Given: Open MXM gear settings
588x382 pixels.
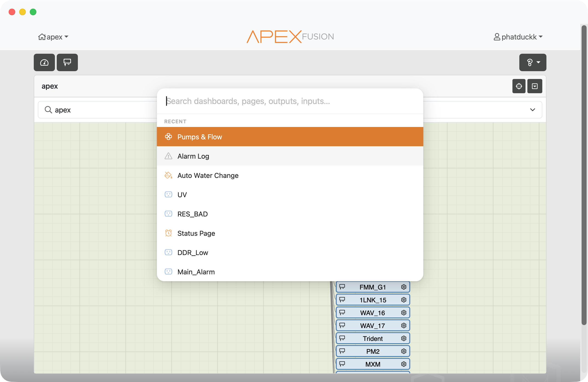Looking at the screenshot, I should tap(404, 364).
